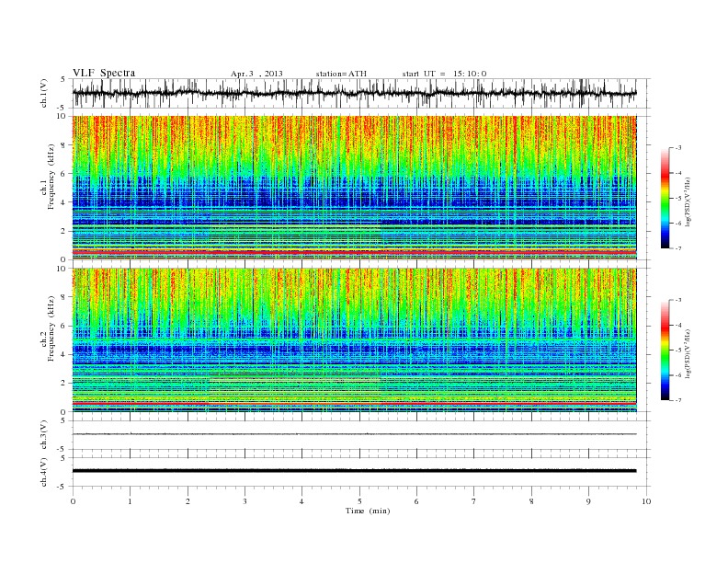
Task: Click inside the ch.1 frequency spectrogram
Action: click(355, 188)
